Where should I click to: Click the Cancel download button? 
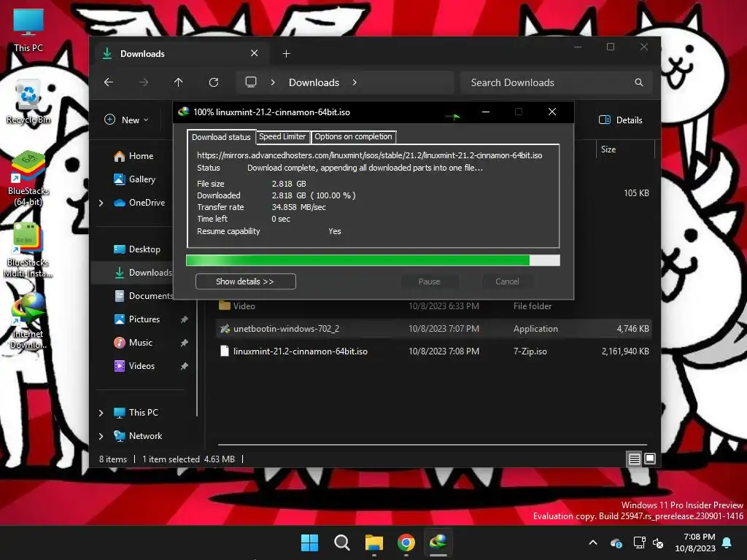tap(507, 281)
